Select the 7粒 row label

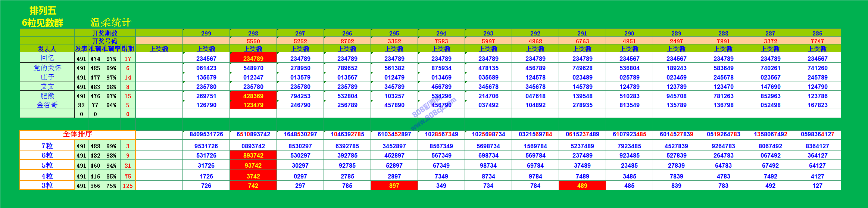tap(47, 146)
